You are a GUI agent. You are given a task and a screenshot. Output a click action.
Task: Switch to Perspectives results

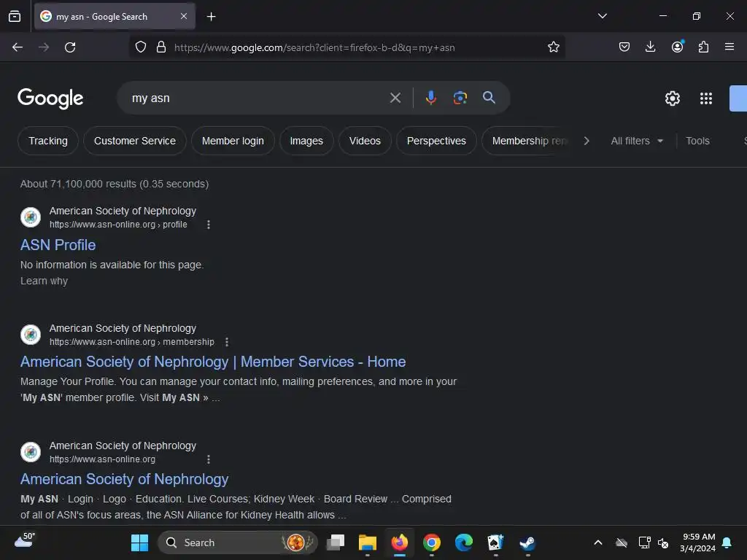click(x=436, y=141)
